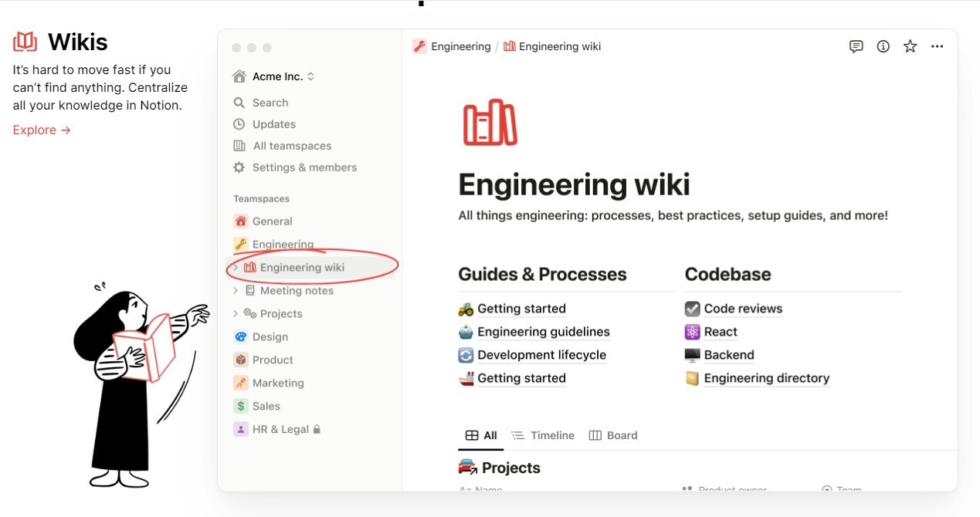980x517 pixels.
Task: Expand the Meeting notes tree item
Action: click(236, 291)
